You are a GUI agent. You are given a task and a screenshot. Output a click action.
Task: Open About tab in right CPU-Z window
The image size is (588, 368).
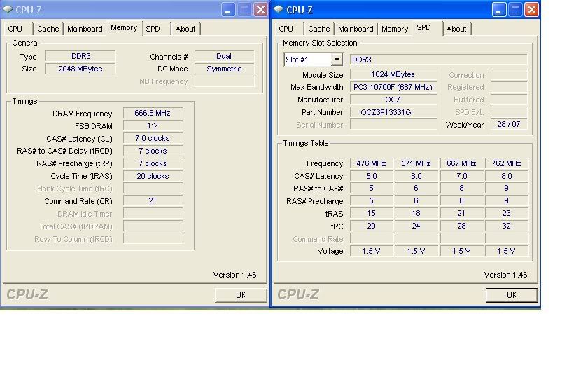[456, 29]
